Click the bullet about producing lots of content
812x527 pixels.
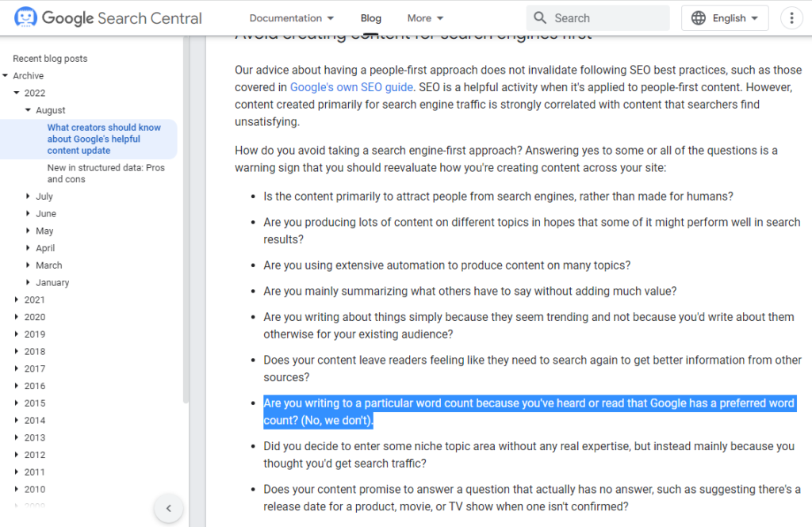pyautogui.click(x=532, y=231)
